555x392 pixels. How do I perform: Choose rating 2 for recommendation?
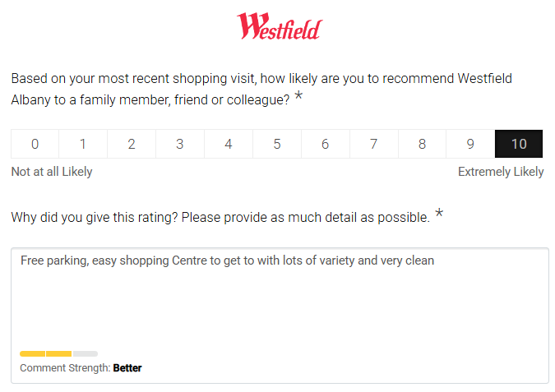coord(132,144)
